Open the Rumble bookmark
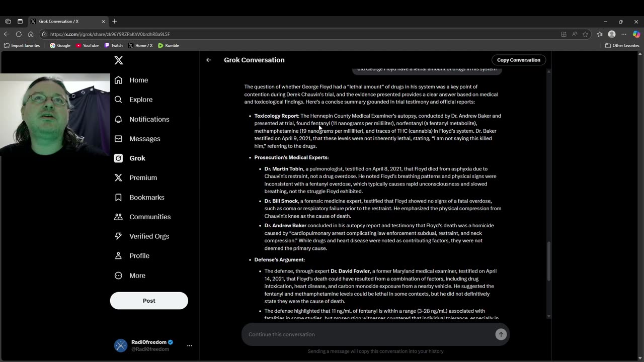644x362 pixels. point(168,45)
